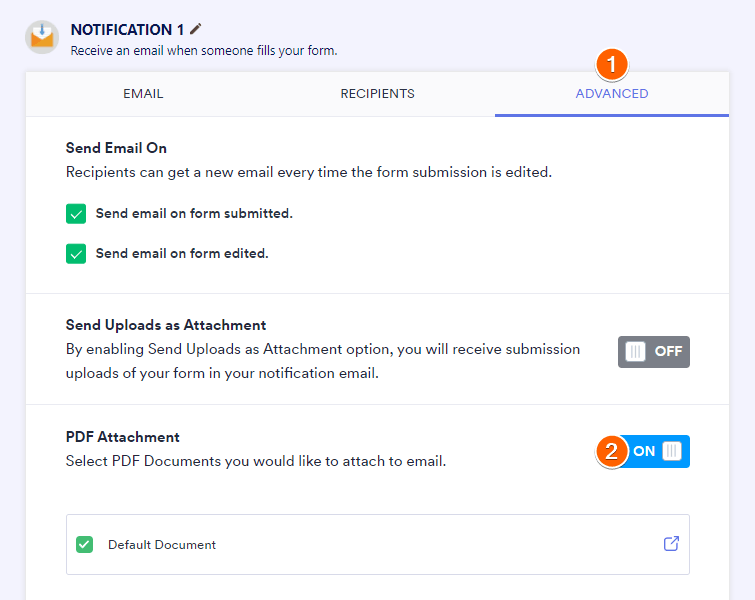Enable Send Uploads as Attachment toggle
The height and width of the screenshot is (600, 755).
pyautogui.click(x=654, y=352)
